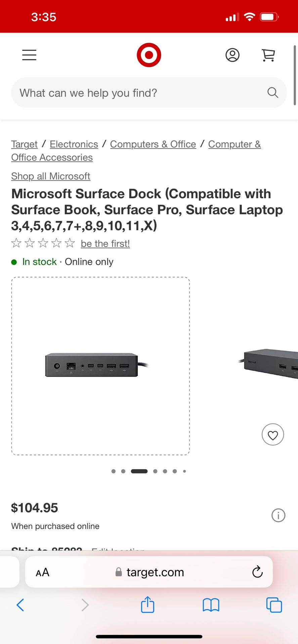Open the shopping cart
298x644 pixels.
click(268, 55)
